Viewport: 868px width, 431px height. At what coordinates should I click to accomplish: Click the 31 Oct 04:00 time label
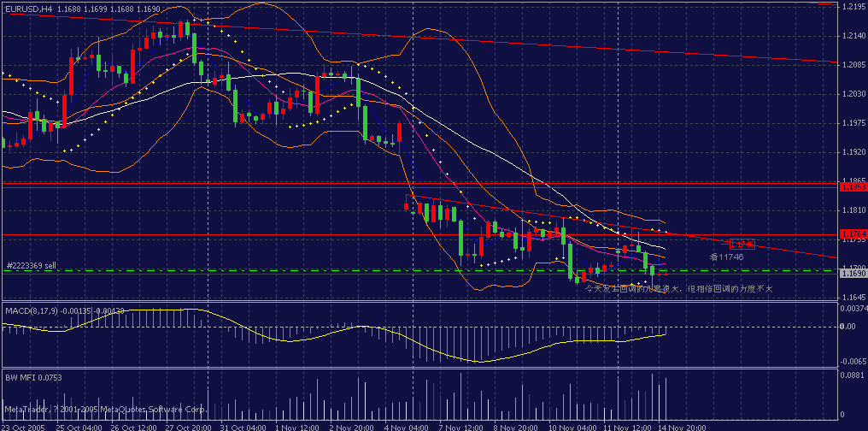coord(245,427)
